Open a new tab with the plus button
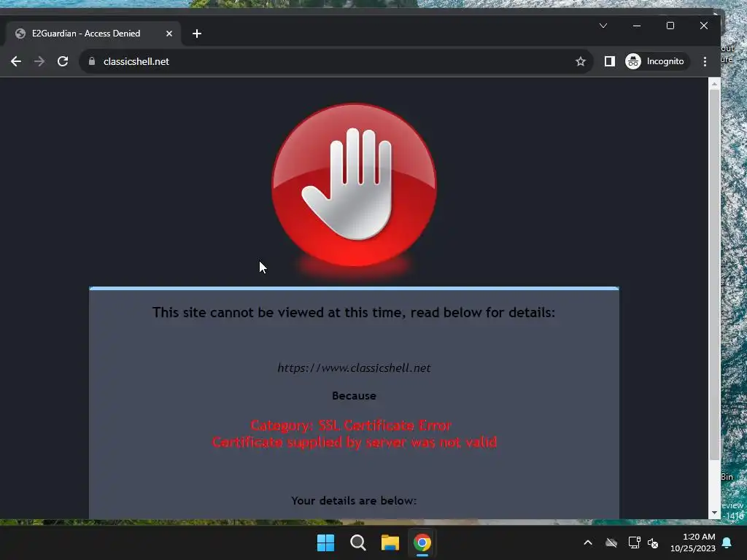Image resolution: width=747 pixels, height=560 pixels. [197, 34]
